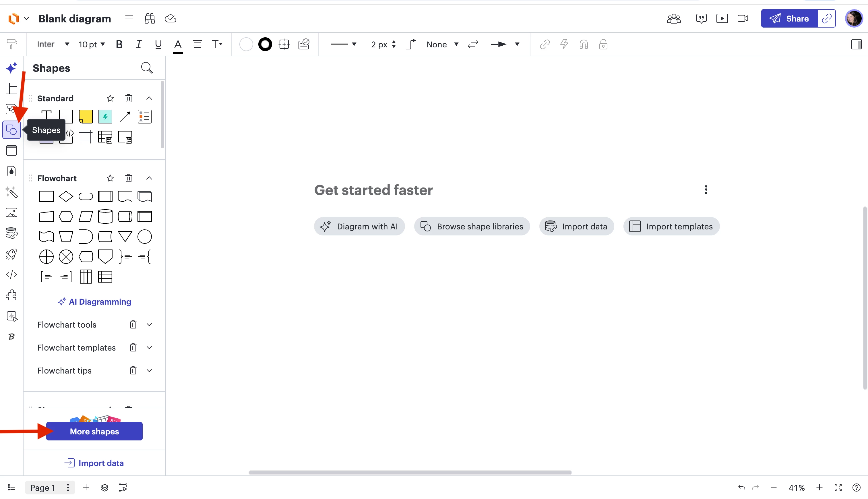Open the white fill color swatch
Image resolution: width=868 pixels, height=499 pixels.
(x=246, y=45)
